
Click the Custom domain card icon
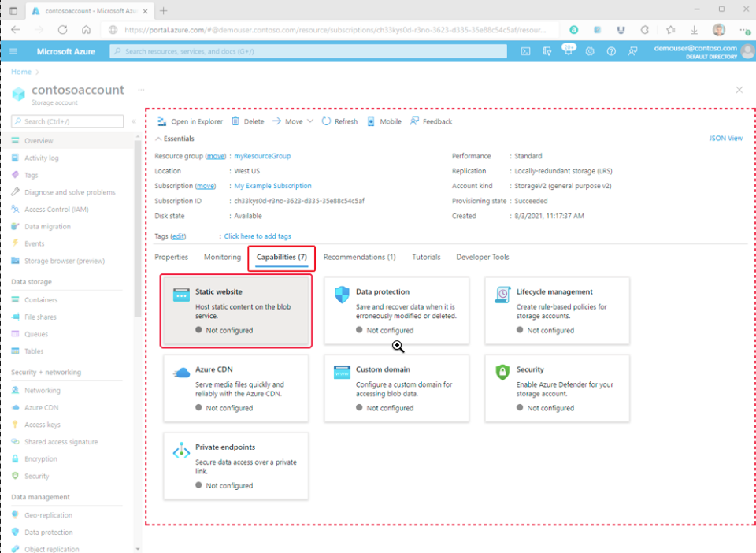coord(342,372)
